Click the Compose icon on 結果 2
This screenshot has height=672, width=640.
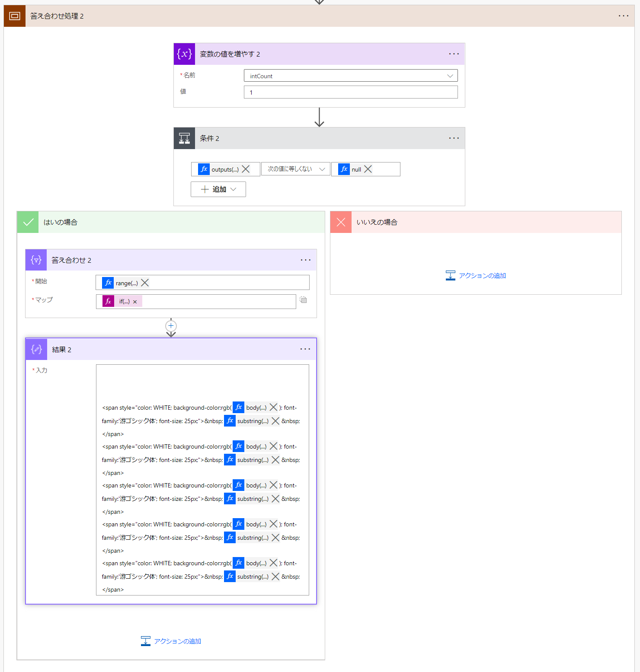point(36,349)
